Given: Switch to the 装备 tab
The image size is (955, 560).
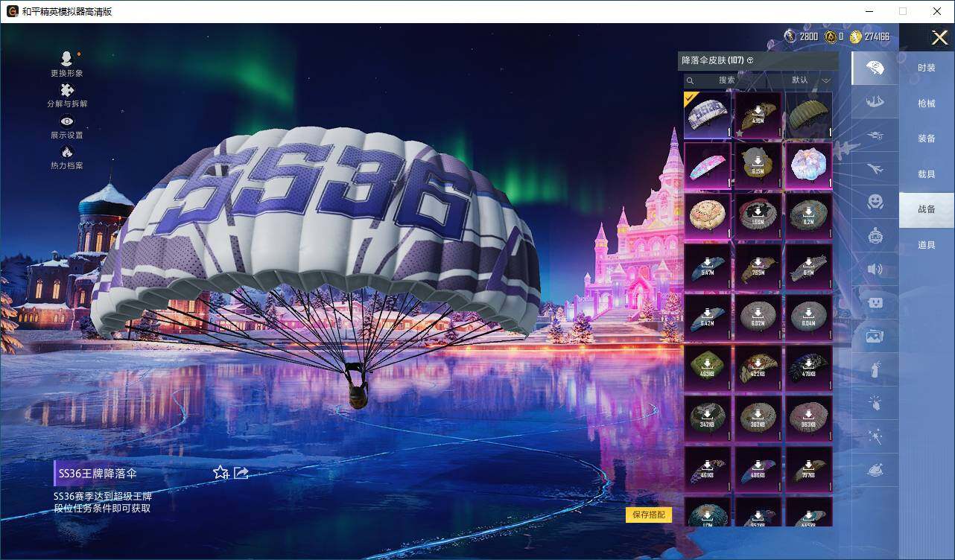Looking at the screenshot, I should (927, 139).
